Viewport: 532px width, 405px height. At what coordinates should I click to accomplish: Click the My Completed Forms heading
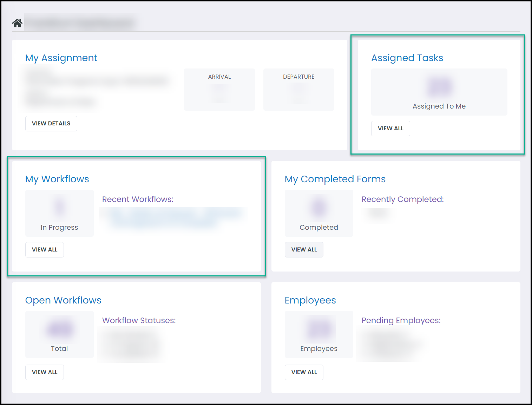pyautogui.click(x=335, y=179)
